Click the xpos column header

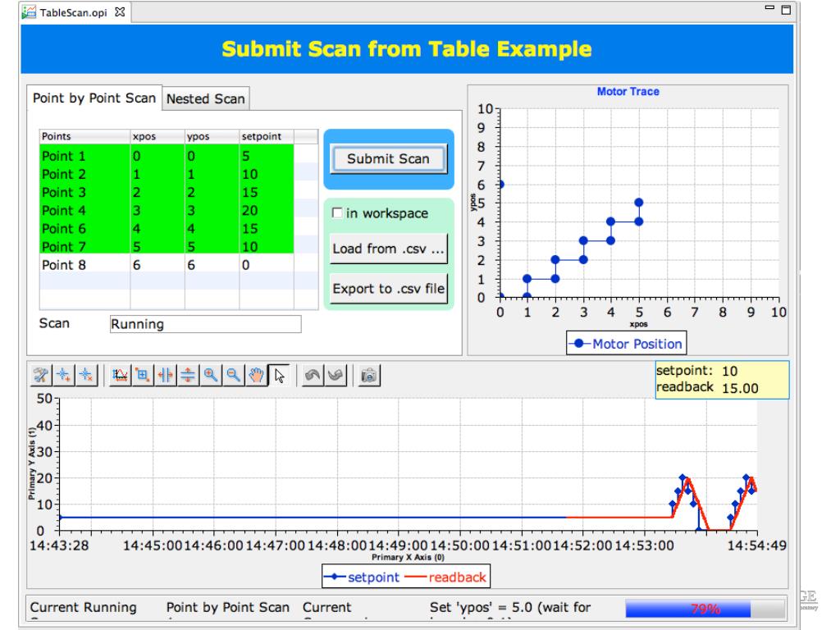pyautogui.click(x=157, y=136)
